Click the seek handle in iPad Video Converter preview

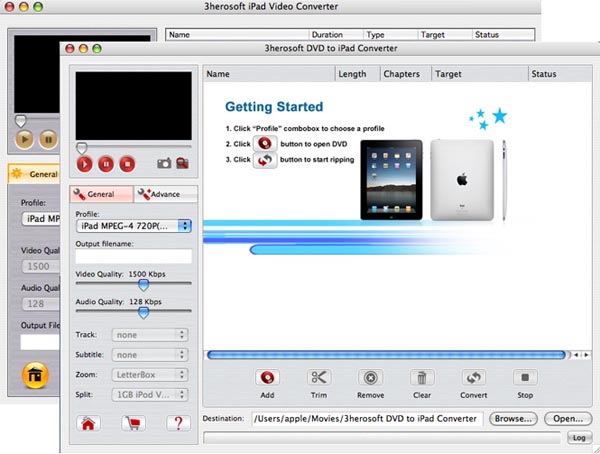[x=20, y=121]
